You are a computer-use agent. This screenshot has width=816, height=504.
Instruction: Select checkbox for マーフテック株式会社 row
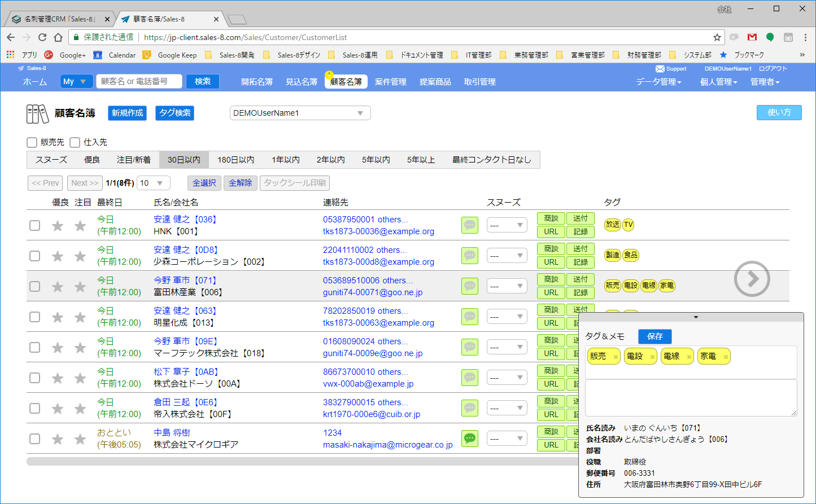point(35,347)
